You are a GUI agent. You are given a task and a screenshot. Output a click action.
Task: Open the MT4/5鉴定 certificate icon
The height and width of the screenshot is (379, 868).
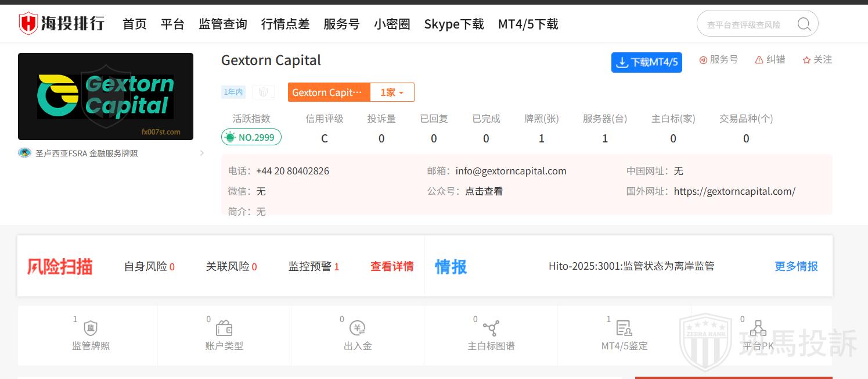(624, 328)
